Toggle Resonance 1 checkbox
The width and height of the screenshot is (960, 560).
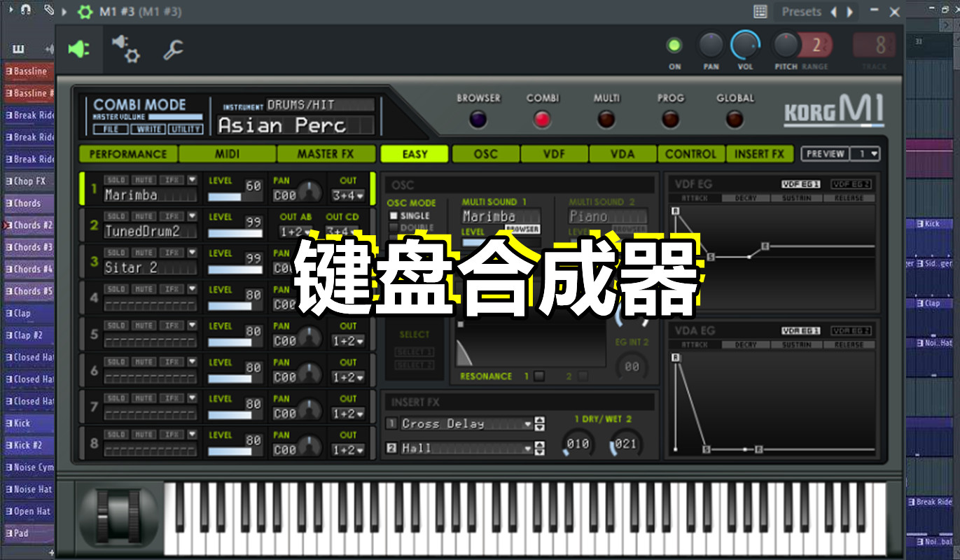(x=538, y=376)
